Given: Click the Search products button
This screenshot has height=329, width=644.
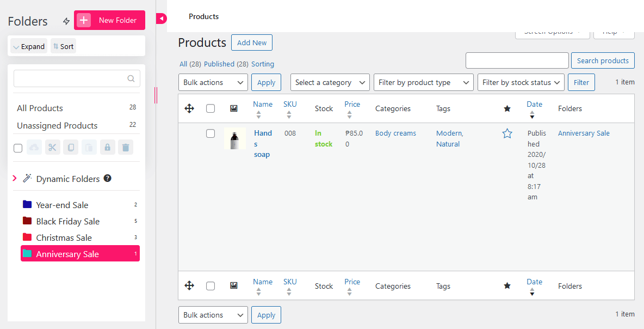Looking at the screenshot, I should tap(603, 60).
